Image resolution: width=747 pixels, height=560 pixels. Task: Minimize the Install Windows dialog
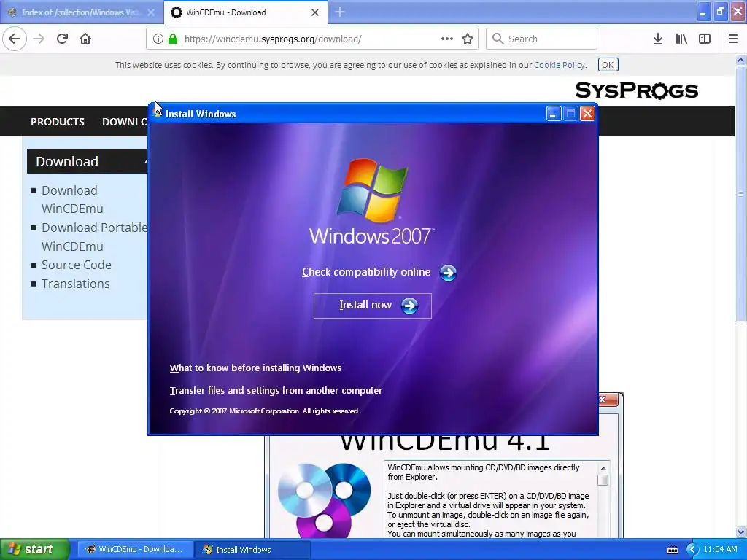click(x=553, y=113)
